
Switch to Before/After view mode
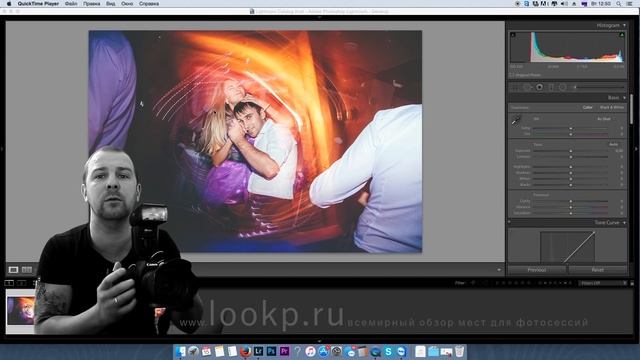[x=27, y=270]
